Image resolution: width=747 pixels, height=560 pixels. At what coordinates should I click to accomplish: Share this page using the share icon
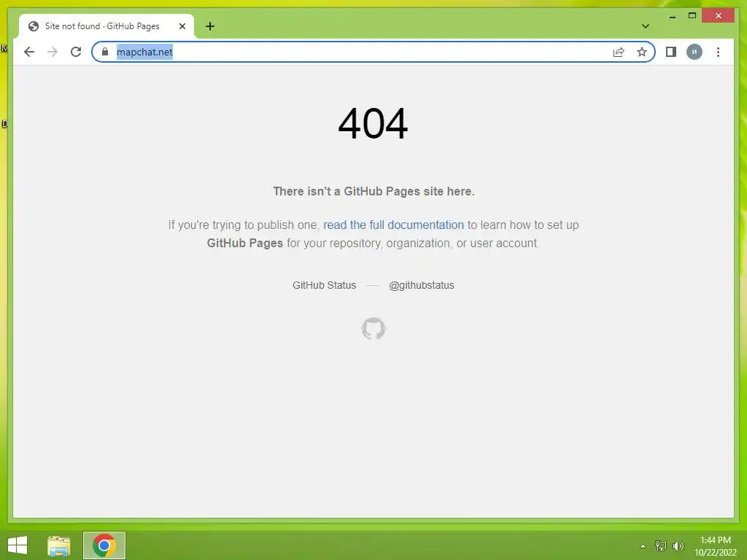point(619,52)
